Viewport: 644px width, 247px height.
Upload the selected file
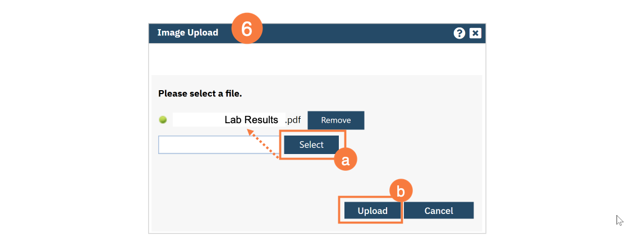(x=372, y=211)
